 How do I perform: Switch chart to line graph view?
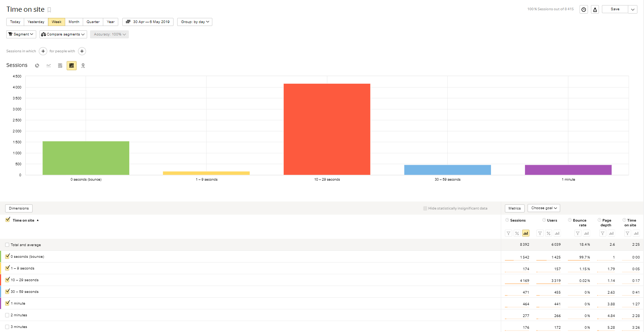pos(49,65)
